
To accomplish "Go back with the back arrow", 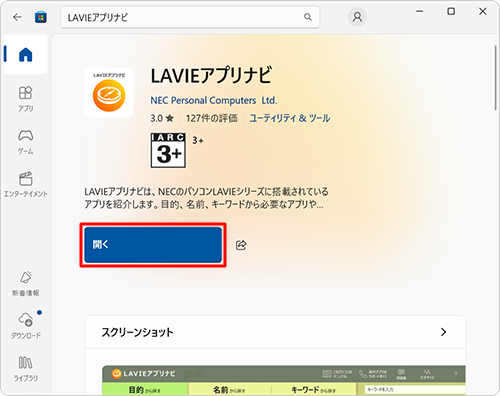I will click(x=17, y=17).
